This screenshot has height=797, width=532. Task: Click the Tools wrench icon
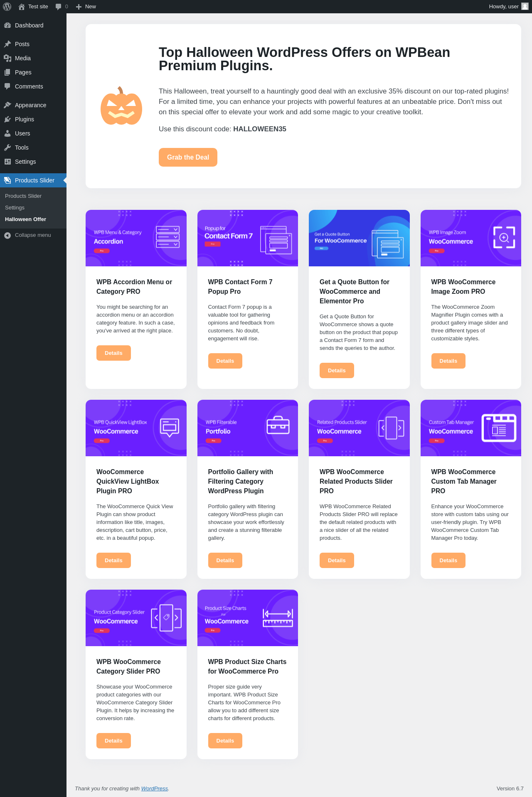pos(7,148)
